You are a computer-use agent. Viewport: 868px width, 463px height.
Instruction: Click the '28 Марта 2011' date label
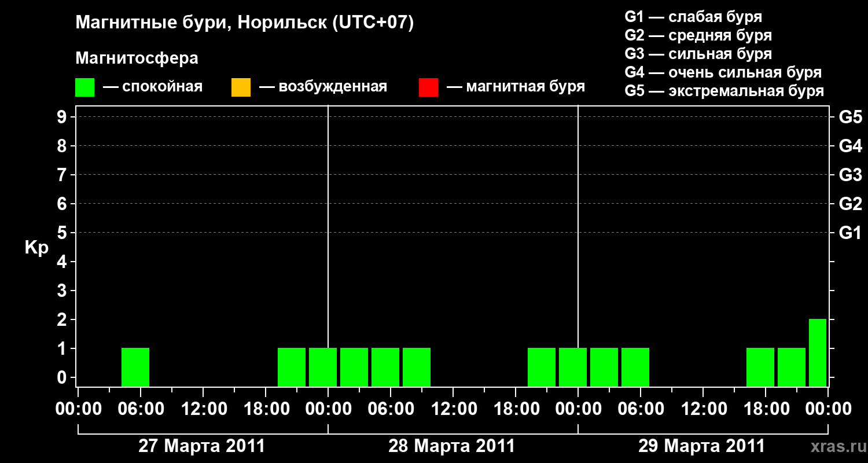(451, 446)
